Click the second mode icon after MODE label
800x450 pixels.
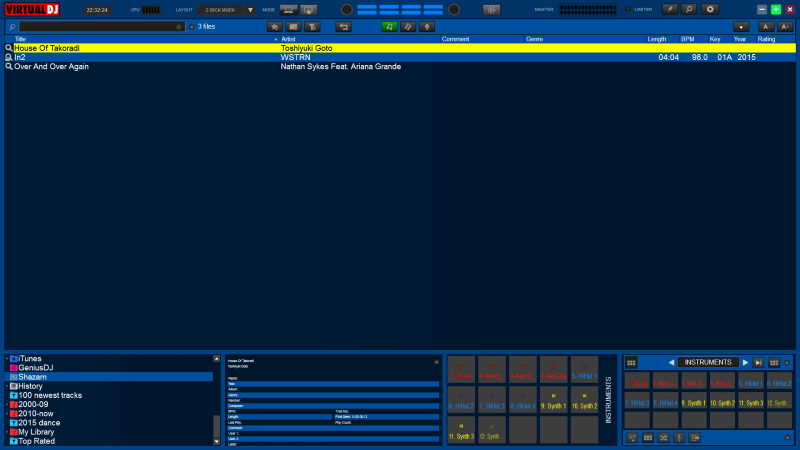(x=308, y=10)
